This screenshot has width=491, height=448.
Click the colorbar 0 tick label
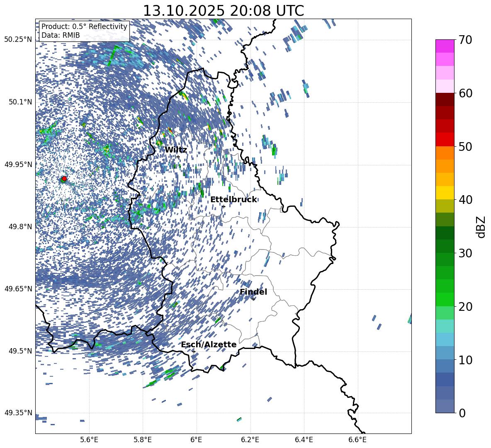[x=462, y=413]
